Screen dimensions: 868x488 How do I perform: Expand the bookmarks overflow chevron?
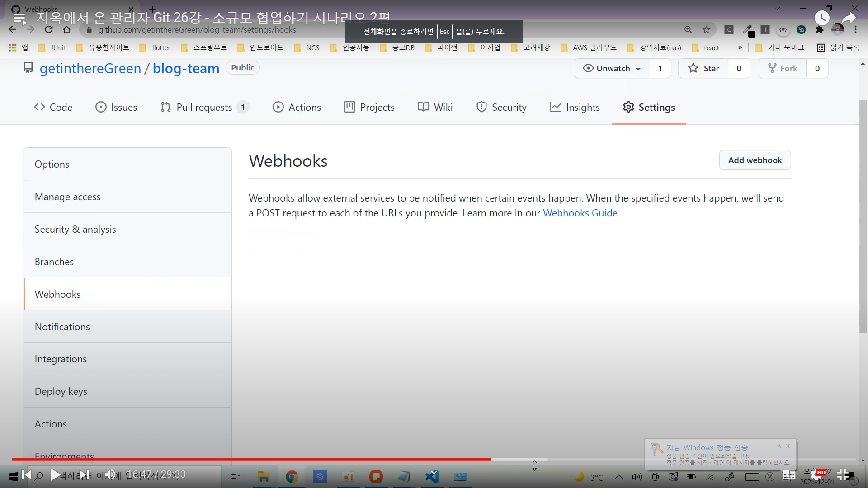tap(740, 47)
